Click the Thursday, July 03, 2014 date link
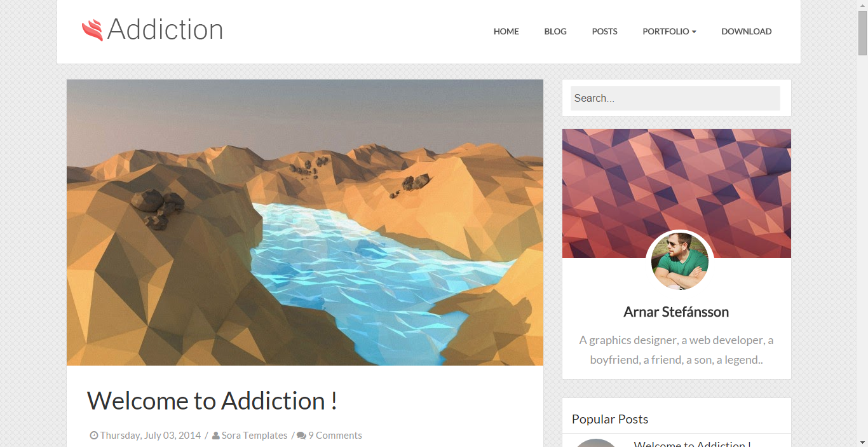Screen dimensions: 868x447 pos(151,436)
